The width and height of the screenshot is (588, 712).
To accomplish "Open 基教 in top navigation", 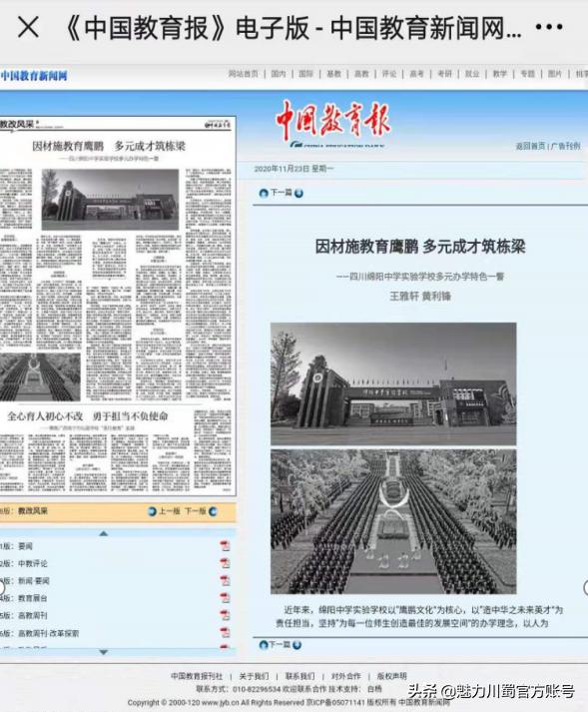I will [333, 74].
